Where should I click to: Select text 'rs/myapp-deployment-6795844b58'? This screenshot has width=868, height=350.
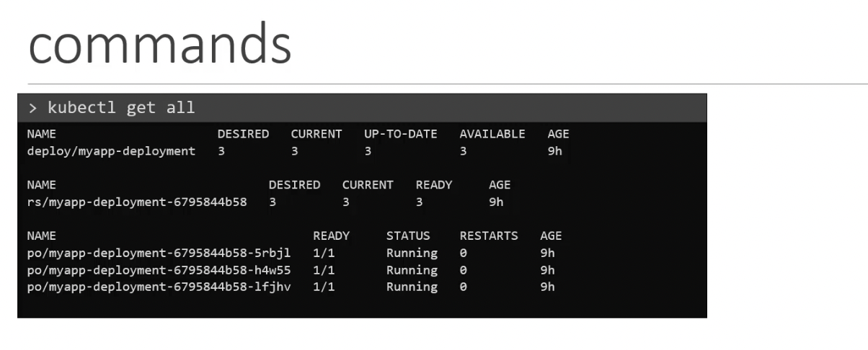(137, 202)
